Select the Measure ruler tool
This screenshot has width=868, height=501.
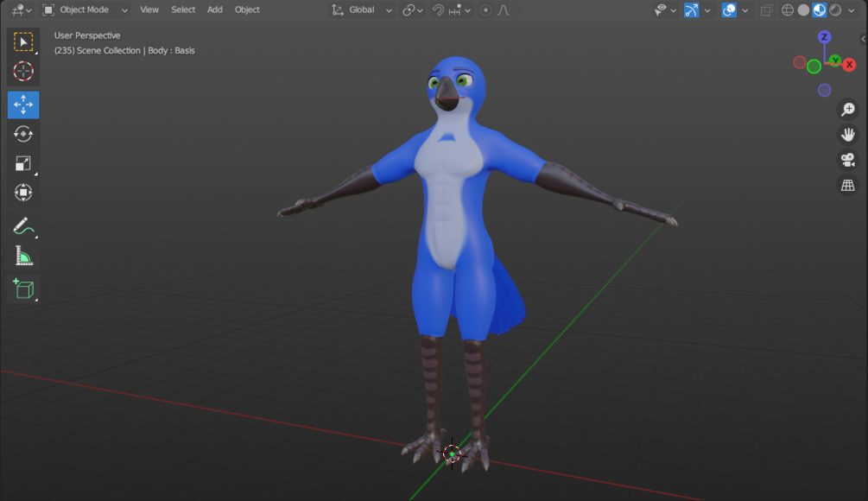23,256
